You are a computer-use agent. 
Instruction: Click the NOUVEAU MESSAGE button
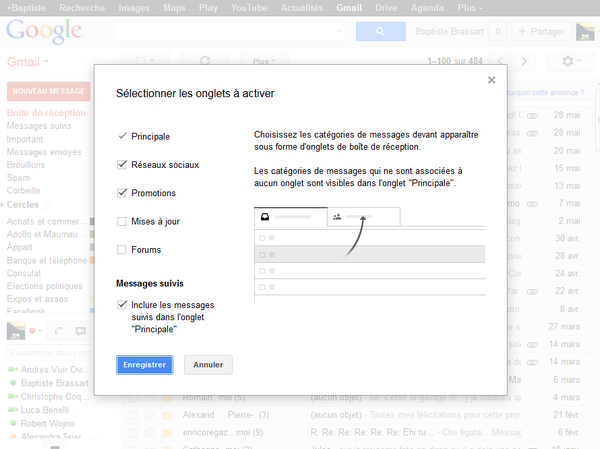click(x=49, y=91)
